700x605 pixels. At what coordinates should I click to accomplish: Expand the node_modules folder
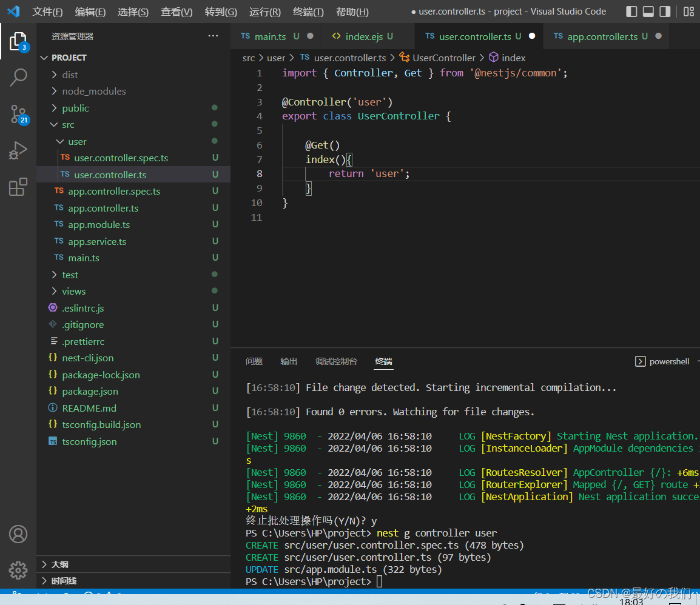coord(93,92)
